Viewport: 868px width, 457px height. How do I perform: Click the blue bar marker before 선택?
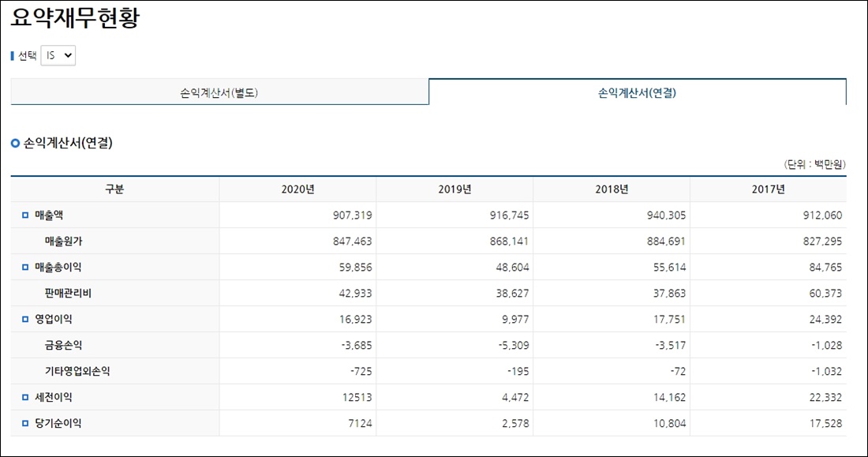click(13, 56)
